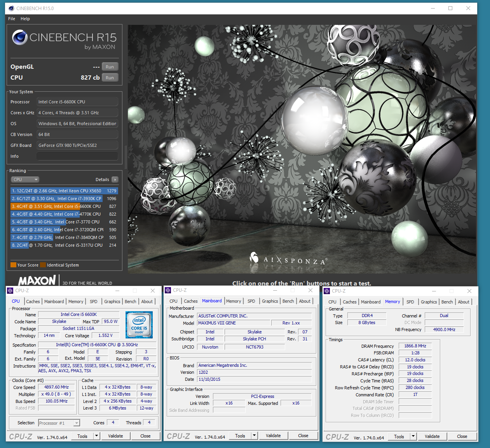This screenshot has width=490, height=448.
Task: Click the GFX Board GeForce GTX 980 Ti field
Action: (77, 145)
